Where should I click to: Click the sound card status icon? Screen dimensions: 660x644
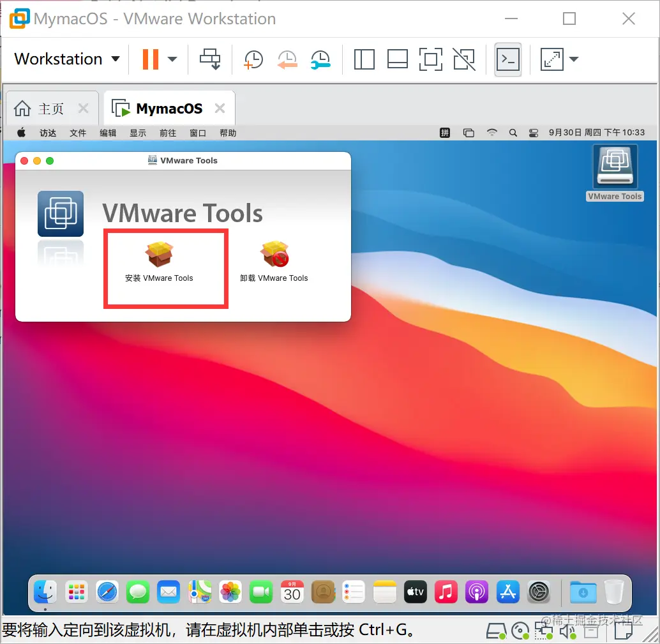pos(568,631)
